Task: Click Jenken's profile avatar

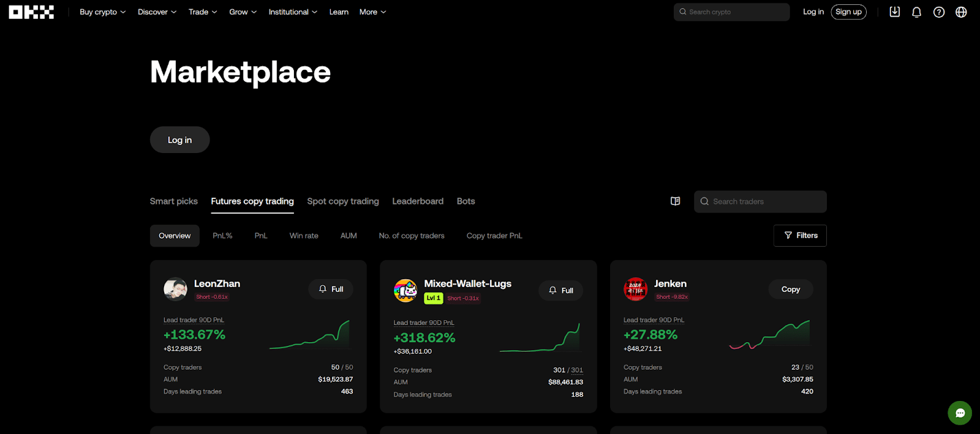Action: point(635,289)
